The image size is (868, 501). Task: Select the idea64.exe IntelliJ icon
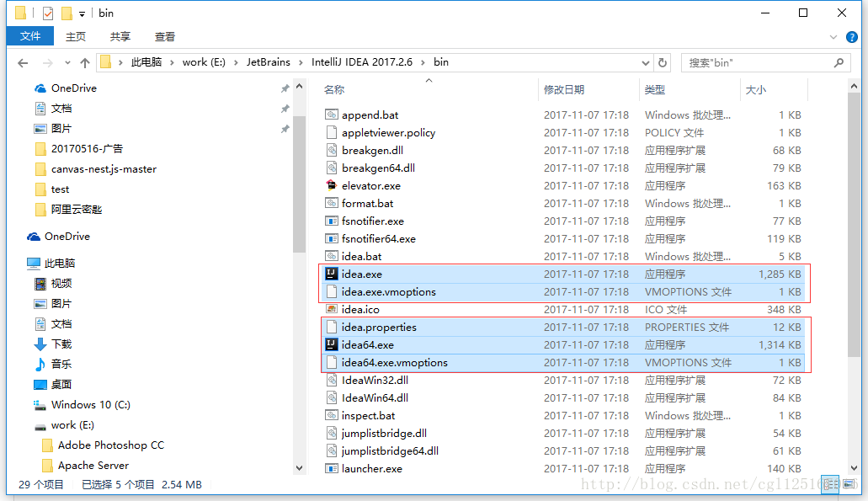(331, 344)
